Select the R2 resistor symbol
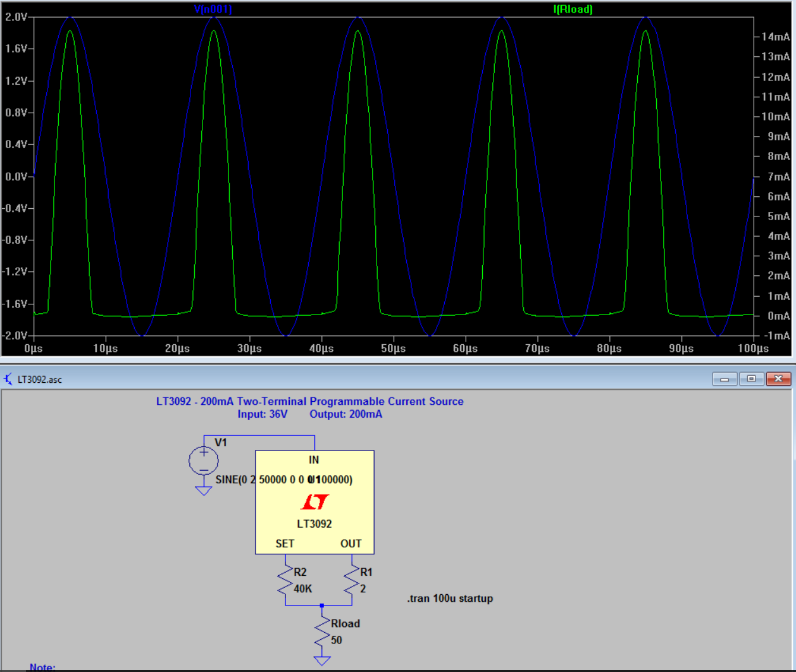The image size is (796, 672). click(x=285, y=580)
